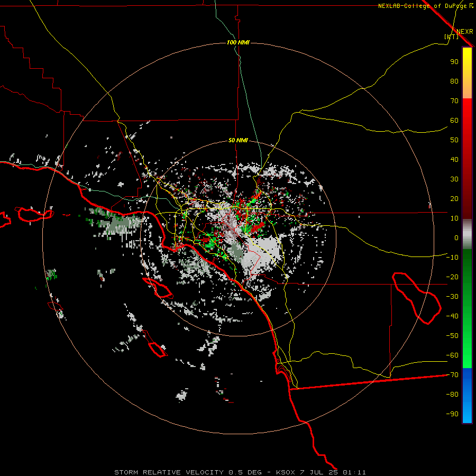Click the "-10" velocity scale label
Screen dimensions: 476x476
(x=452, y=257)
